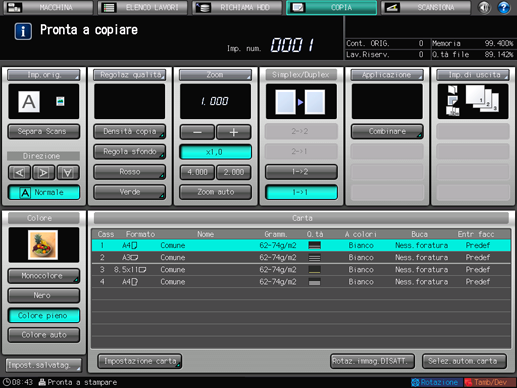517x388 pixels.
Task: Open Imp.di uscita settings header
Action: [473, 75]
